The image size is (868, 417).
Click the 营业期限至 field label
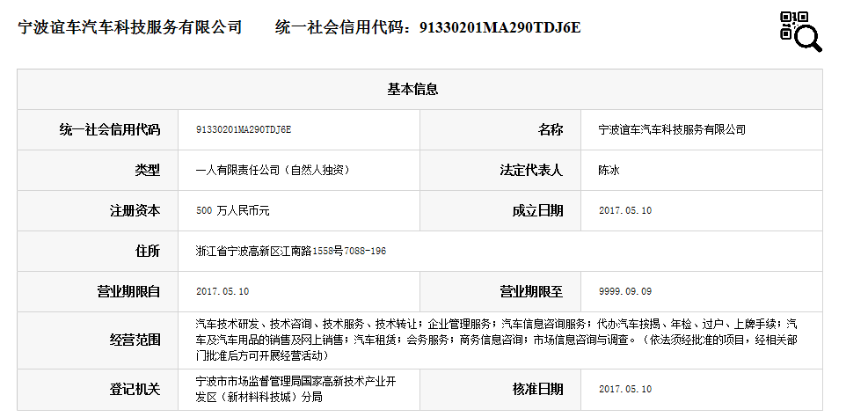pos(531,291)
